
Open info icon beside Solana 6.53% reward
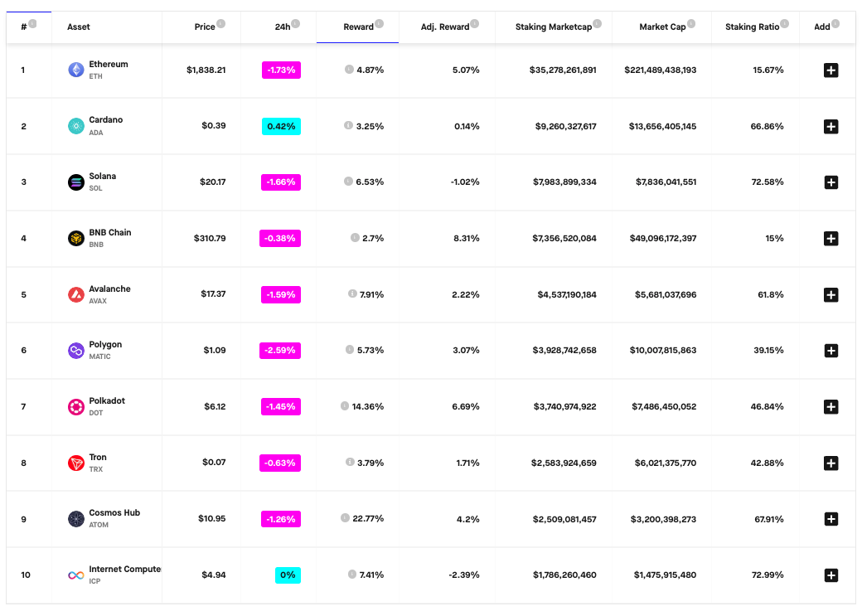pyautogui.click(x=349, y=181)
